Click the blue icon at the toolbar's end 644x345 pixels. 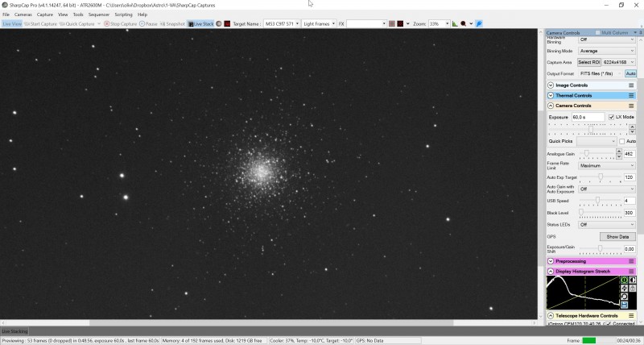pyautogui.click(x=479, y=24)
